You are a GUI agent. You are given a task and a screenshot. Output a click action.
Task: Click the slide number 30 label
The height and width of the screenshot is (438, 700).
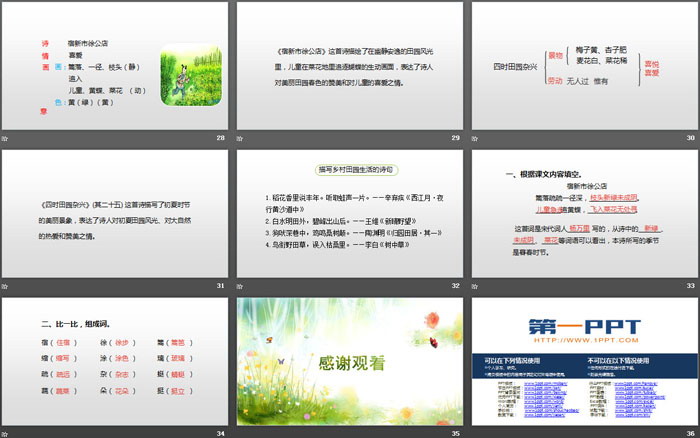tap(690, 138)
